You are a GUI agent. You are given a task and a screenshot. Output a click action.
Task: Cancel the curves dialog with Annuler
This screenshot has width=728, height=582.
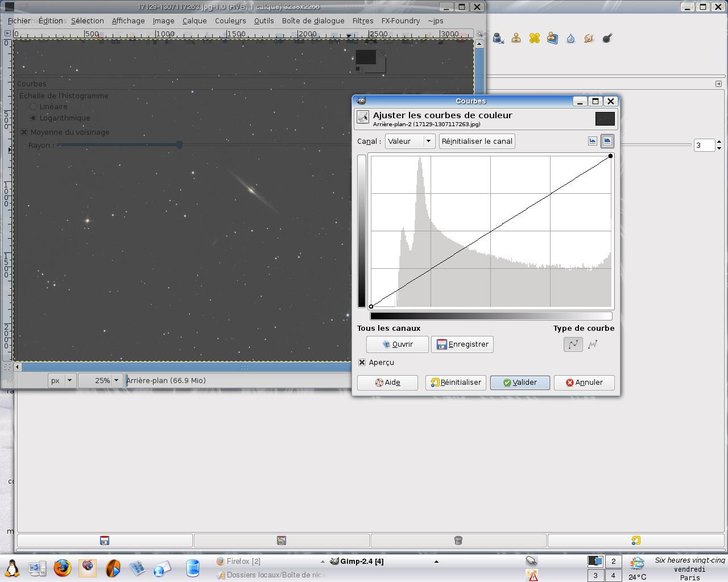584,383
